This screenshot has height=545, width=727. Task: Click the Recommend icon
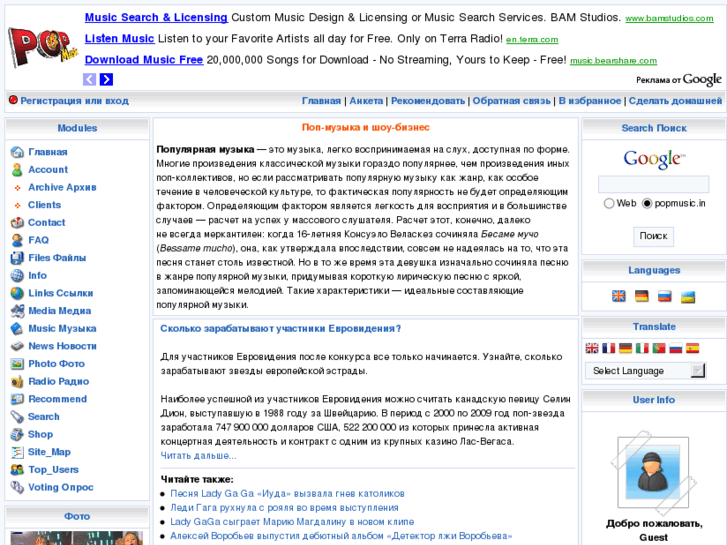click(17, 398)
